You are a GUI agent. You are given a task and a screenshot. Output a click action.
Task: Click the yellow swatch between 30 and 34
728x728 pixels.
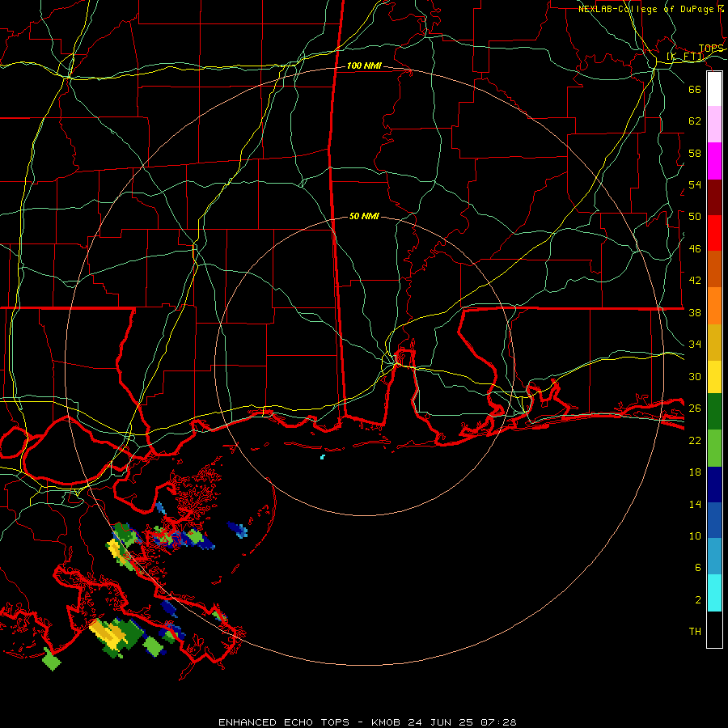[x=714, y=377]
